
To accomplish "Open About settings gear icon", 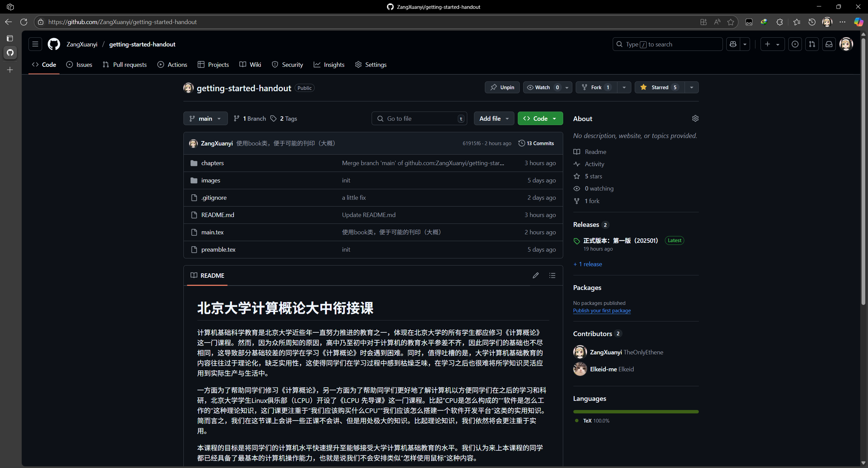I will (695, 118).
